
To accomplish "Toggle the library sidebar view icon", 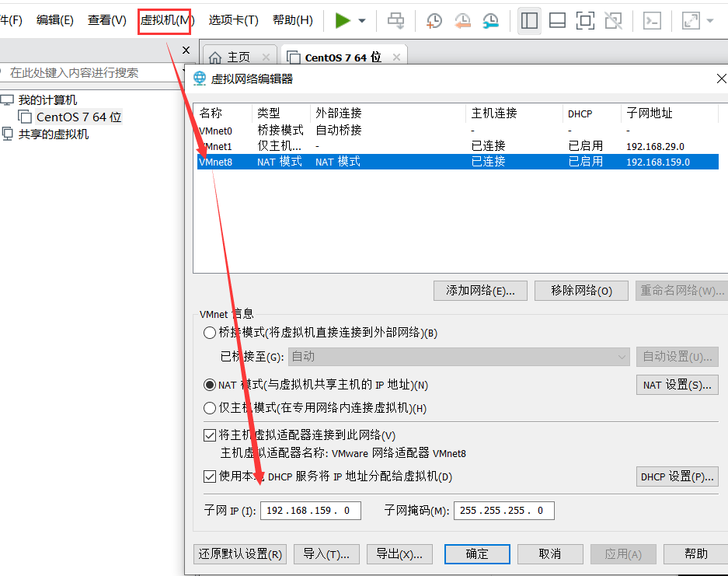I will tap(529, 20).
